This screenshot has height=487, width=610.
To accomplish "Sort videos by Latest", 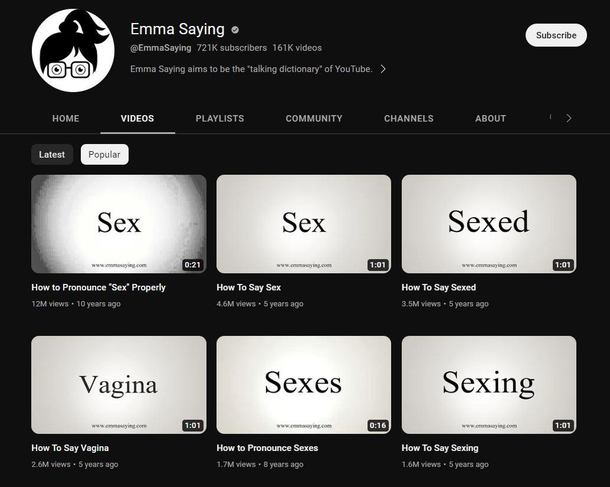I will click(x=52, y=154).
